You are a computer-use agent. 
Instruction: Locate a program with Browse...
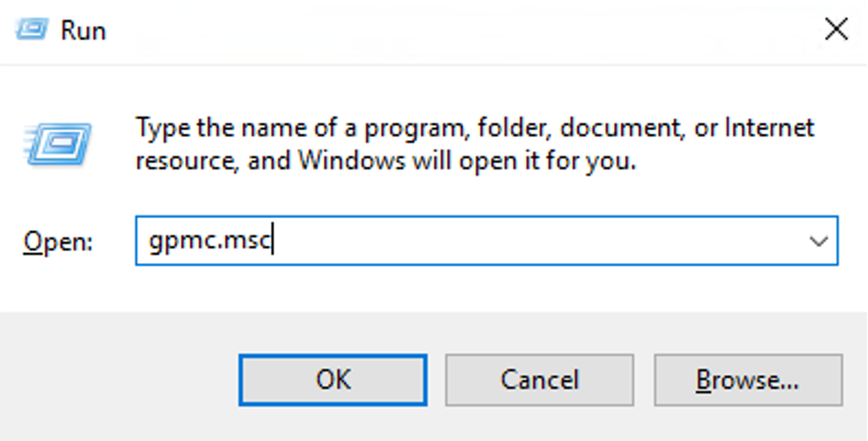[748, 380]
